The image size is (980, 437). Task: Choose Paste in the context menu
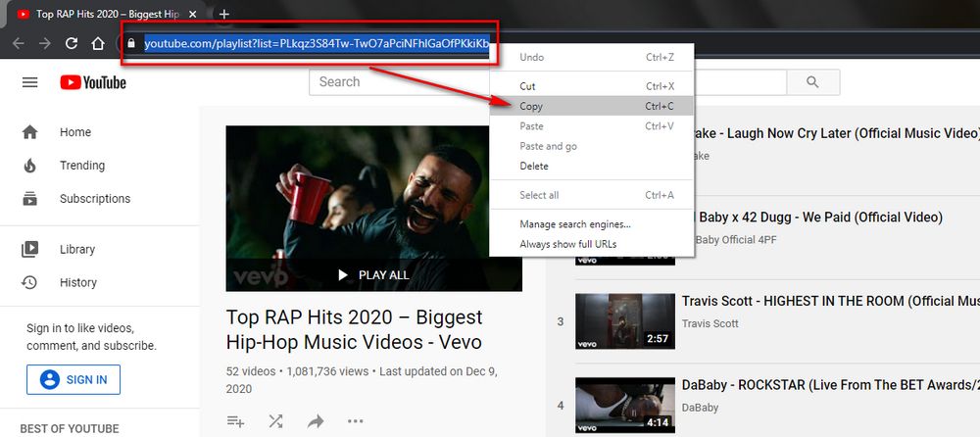point(591,126)
